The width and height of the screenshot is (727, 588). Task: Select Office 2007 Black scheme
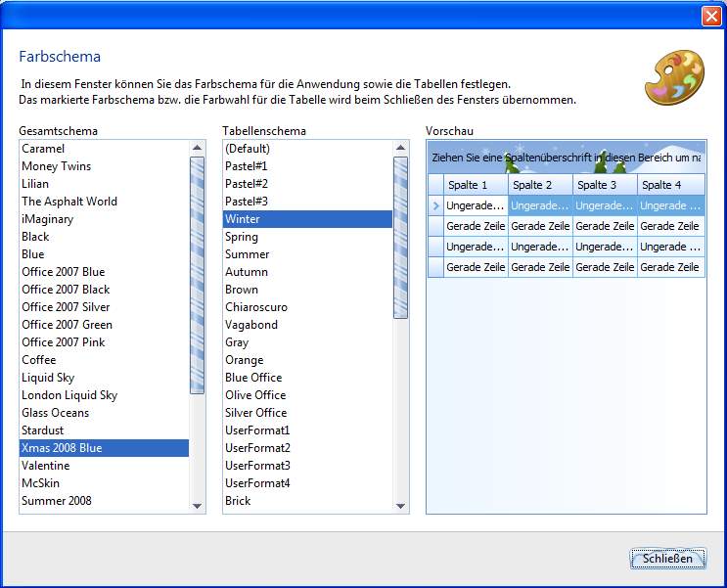point(105,290)
